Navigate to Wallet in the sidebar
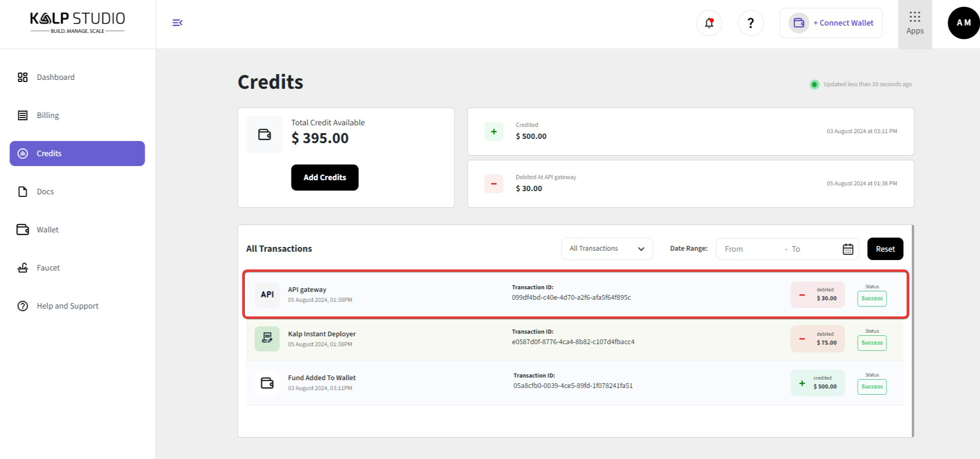The width and height of the screenshot is (980, 459). click(x=48, y=230)
